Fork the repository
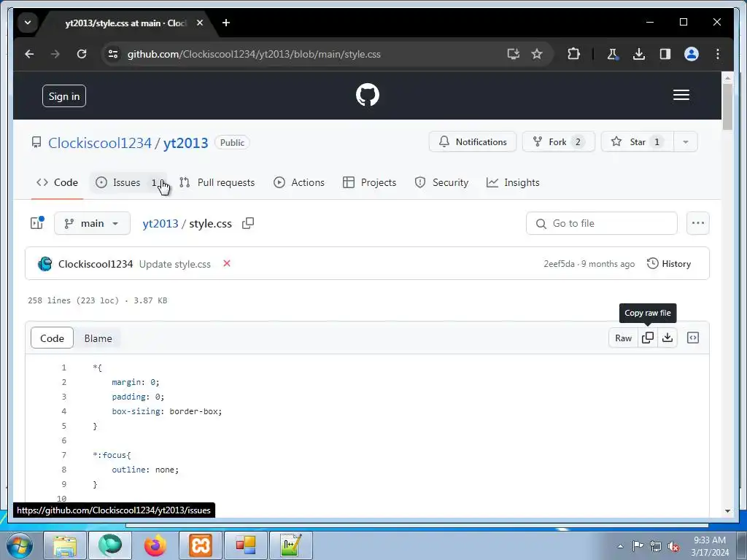 558,142
